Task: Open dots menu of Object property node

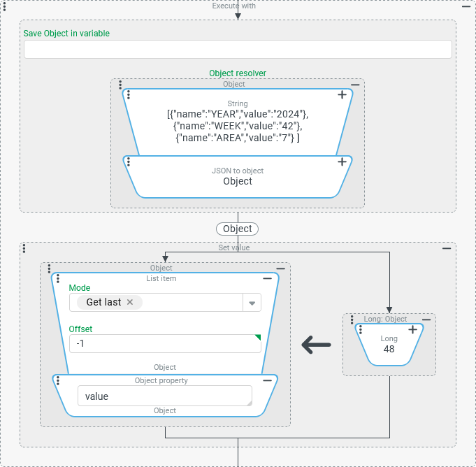Action: click(x=58, y=380)
